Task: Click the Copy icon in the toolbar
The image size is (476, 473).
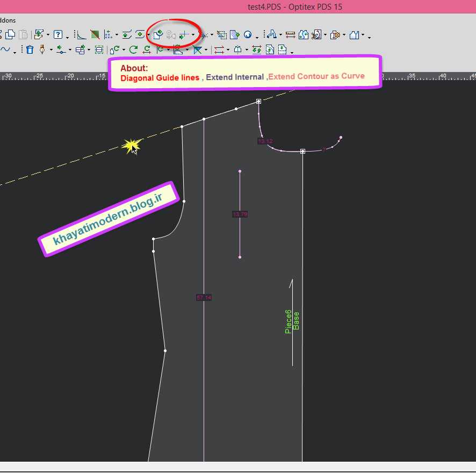Action: (x=11, y=35)
